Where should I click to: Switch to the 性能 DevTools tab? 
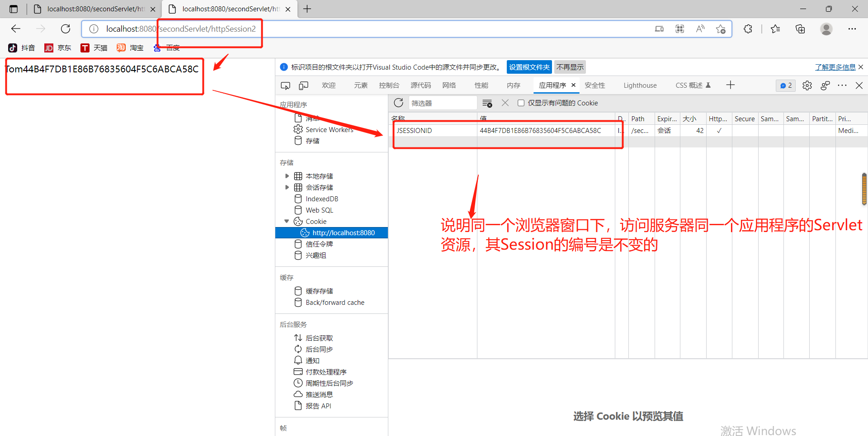[481, 85]
